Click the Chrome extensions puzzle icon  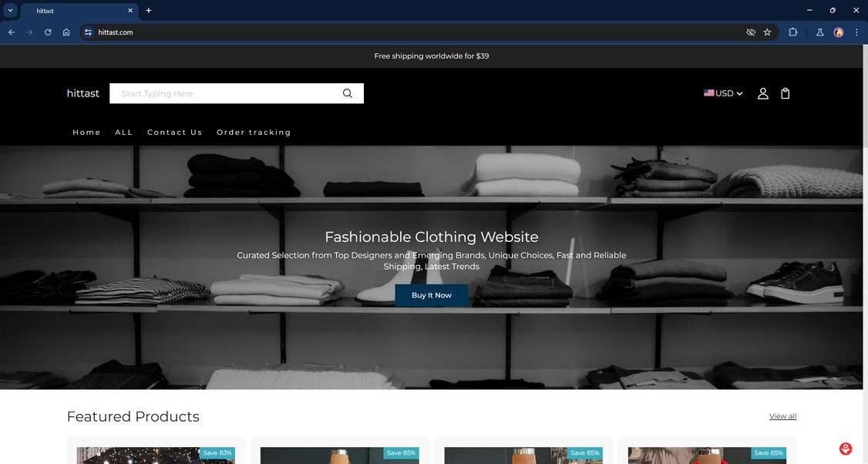tap(792, 32)
